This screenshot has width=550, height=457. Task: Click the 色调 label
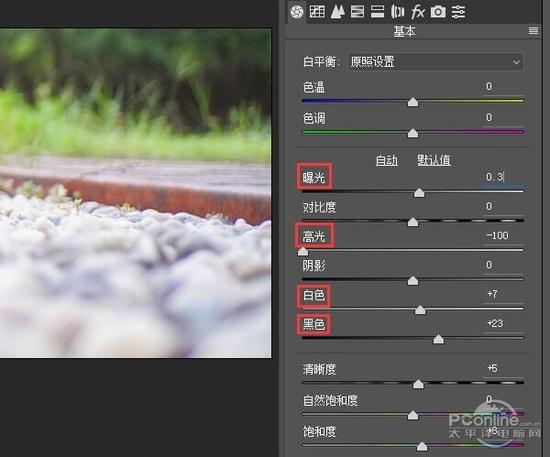click(314, 118)
